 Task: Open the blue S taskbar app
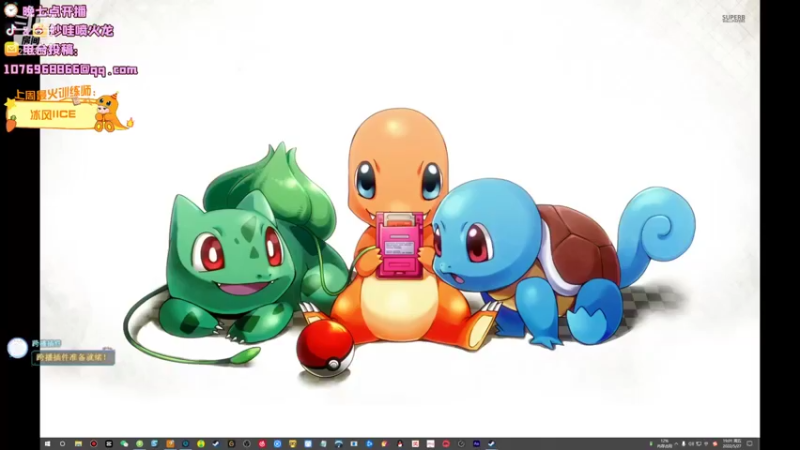coord(155,444)
